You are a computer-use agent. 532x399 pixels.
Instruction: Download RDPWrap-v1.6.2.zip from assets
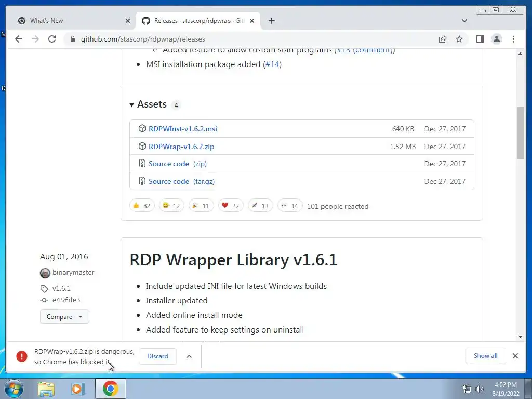coord(181,147)
